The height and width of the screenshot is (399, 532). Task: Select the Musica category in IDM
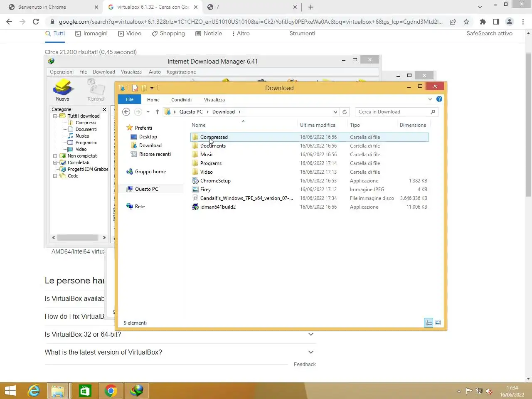pos(82,136)
